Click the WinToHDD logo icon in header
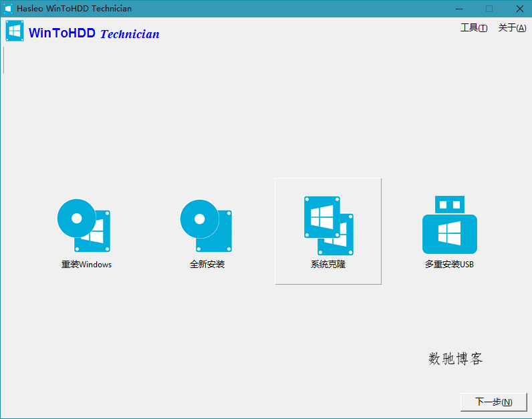 coord(15,31)
